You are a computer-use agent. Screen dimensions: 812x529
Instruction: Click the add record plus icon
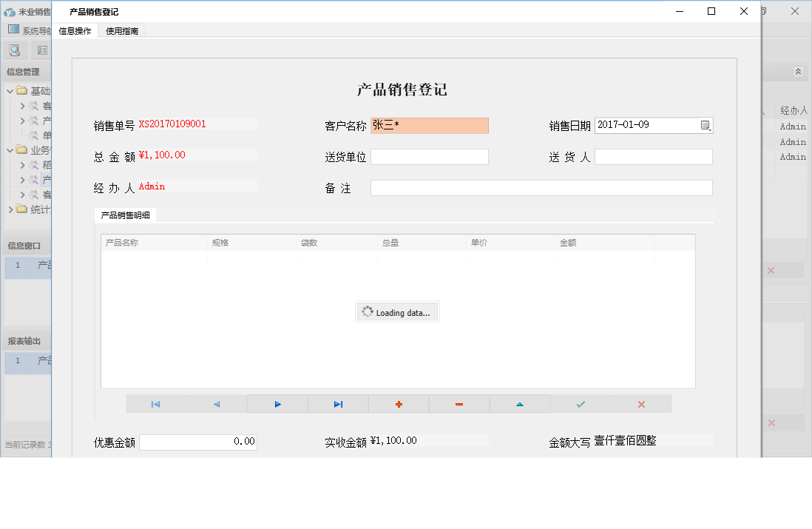(398, 403)
